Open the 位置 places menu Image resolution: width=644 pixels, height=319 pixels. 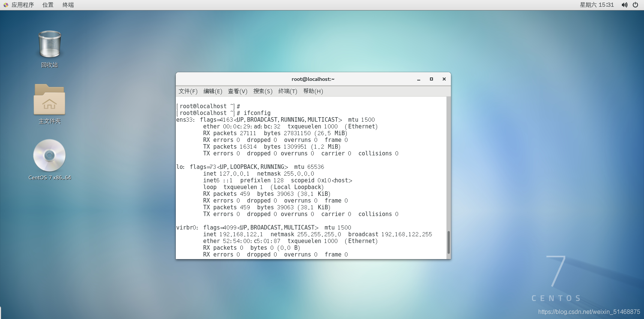pos(48,5)
